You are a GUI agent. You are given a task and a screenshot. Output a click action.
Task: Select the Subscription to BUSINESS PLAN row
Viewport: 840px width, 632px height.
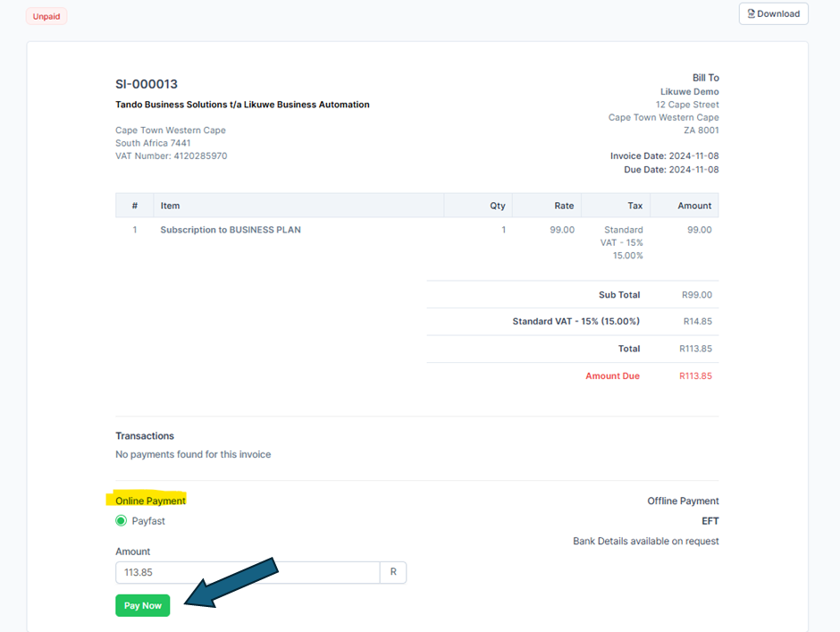(231, 230)
